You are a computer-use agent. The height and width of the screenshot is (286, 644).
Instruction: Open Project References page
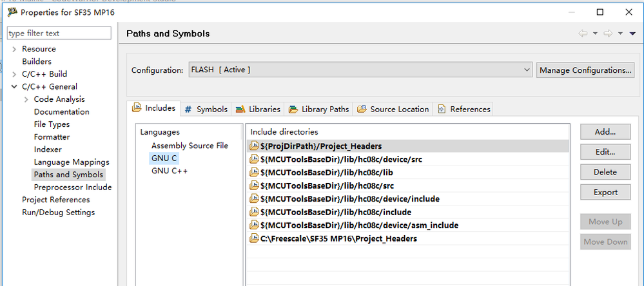click(56, 200)
